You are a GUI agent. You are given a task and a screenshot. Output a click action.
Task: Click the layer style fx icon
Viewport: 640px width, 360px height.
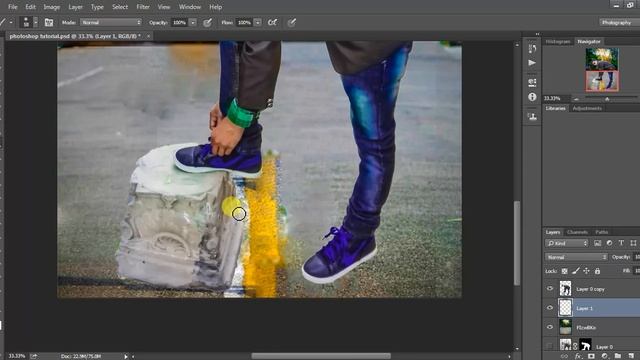tap(578, 356)
